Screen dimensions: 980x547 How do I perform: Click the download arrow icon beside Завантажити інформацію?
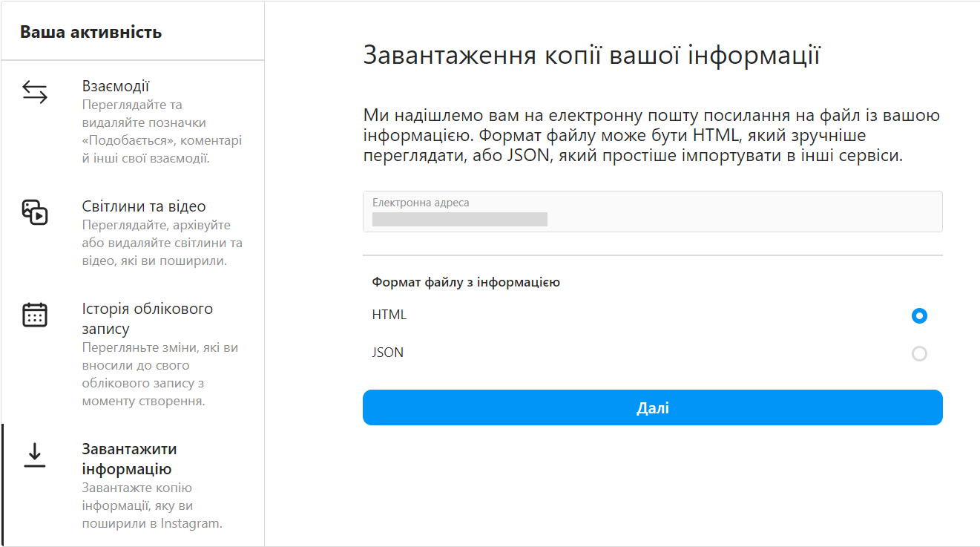pos(33,455)
